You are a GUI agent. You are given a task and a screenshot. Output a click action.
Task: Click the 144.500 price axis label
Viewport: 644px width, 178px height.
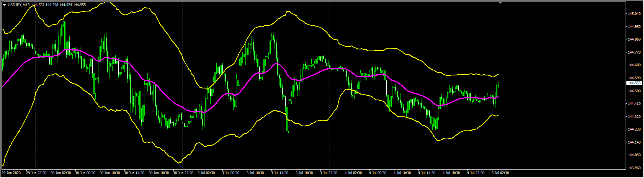tap(634, 91)
